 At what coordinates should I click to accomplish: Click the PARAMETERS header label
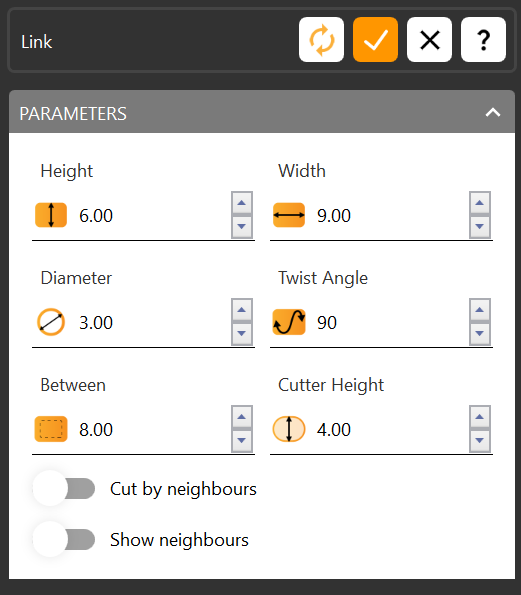point(73,113)
